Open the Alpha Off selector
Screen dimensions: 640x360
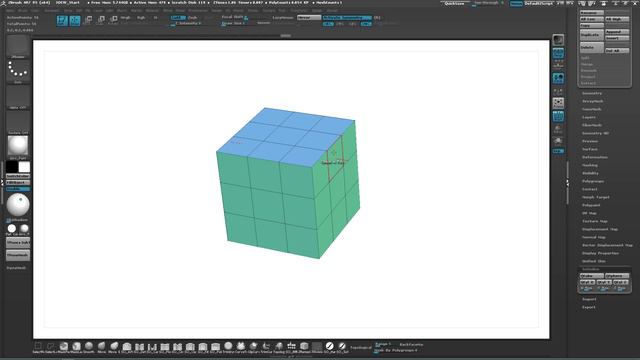pyautogui.click(x=18, y=98)
